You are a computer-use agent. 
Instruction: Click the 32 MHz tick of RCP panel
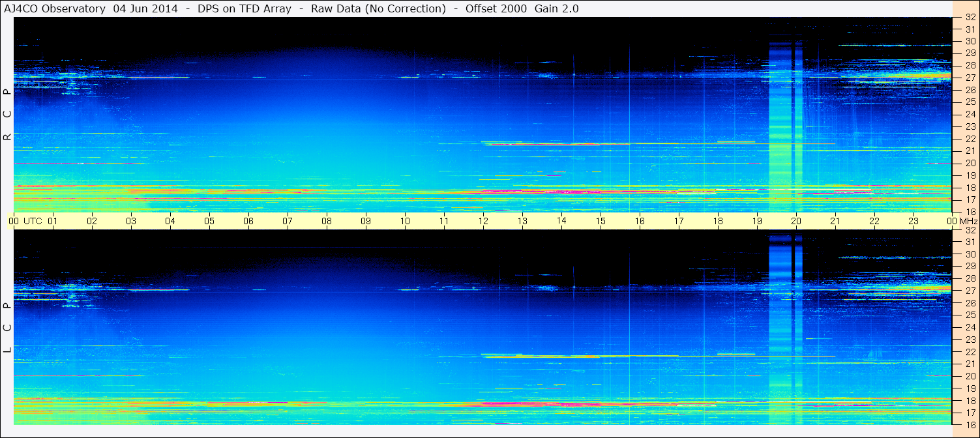pyautogui.click(x=970, y=17)
